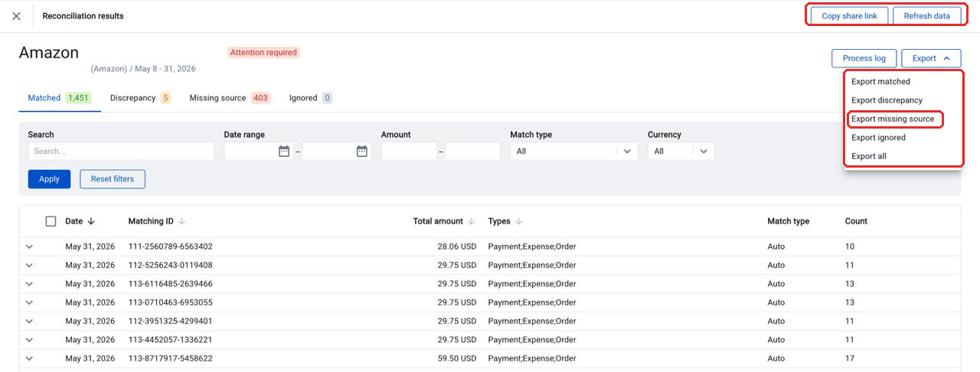
Task: Choose Export matched from menu
Action: point(903,82)
